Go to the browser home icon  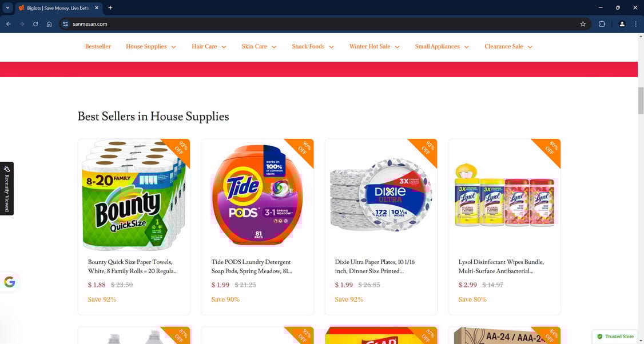49,24
